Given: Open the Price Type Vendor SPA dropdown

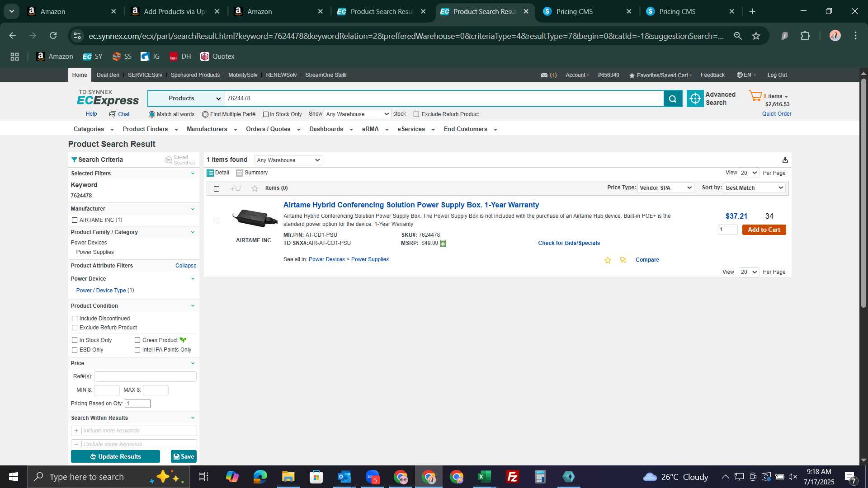Looking at the screenshot, I should point(665,188).
